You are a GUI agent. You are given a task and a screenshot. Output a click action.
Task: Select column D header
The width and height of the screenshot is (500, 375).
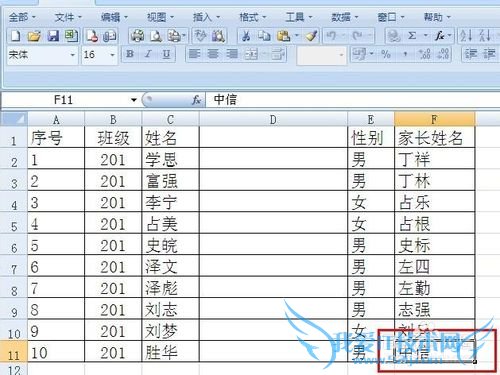(x=273, y=119)
